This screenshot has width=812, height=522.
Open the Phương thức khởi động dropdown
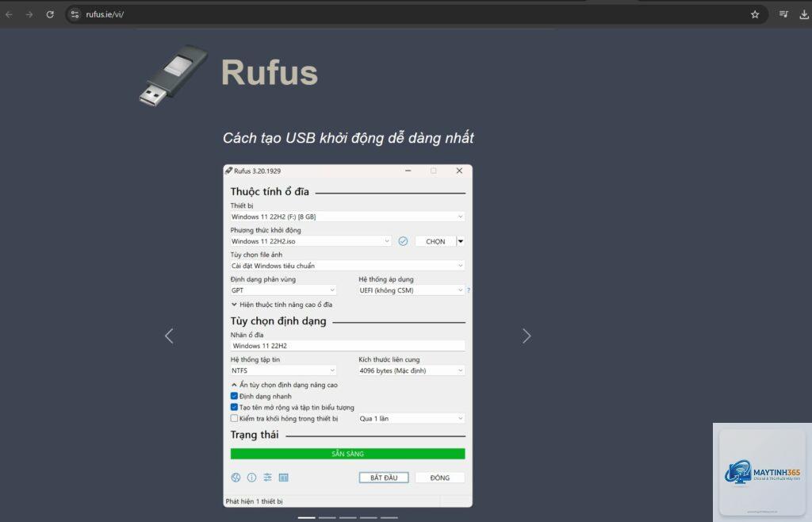(x=311, y=241)
